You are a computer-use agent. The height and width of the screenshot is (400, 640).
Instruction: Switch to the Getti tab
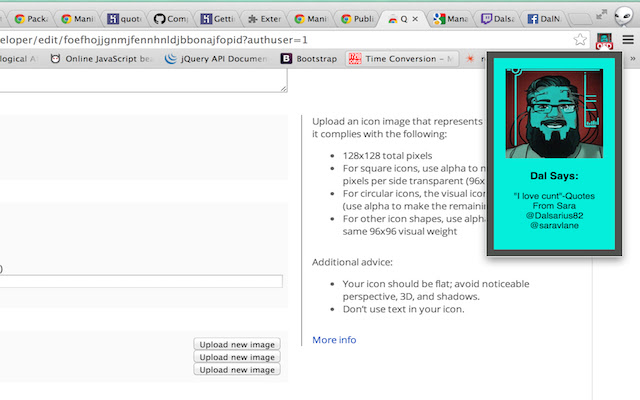tap(218, 19)
